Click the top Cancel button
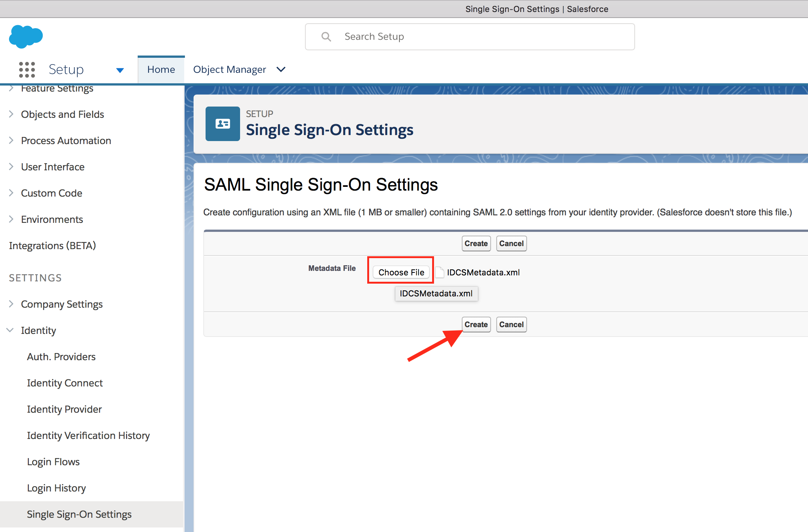Image resolution: width=808 pixels, height=532 pixels. (x=511, y=243)
